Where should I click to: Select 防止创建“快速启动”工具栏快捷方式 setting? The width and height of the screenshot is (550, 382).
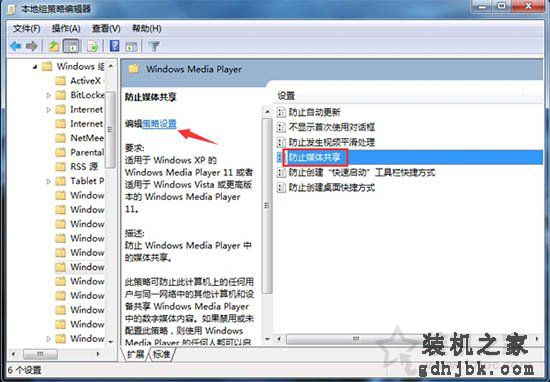click(x=362, y=172)
